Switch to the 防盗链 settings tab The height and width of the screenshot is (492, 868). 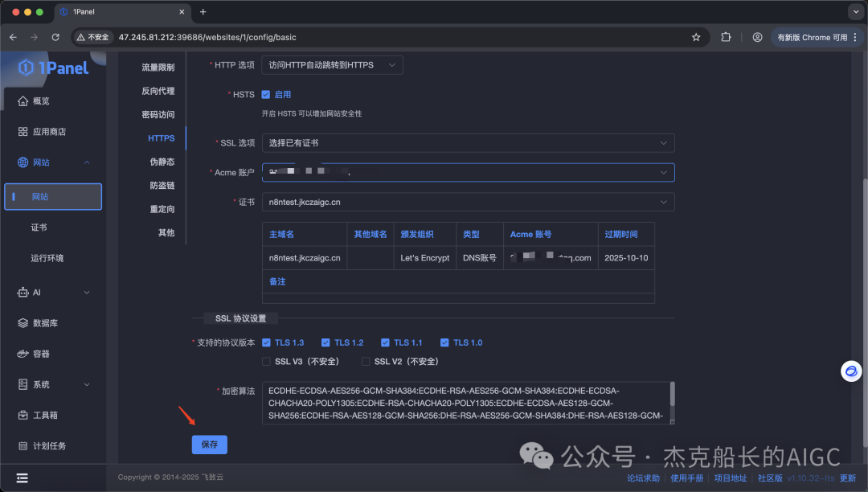tap(162, 186)
